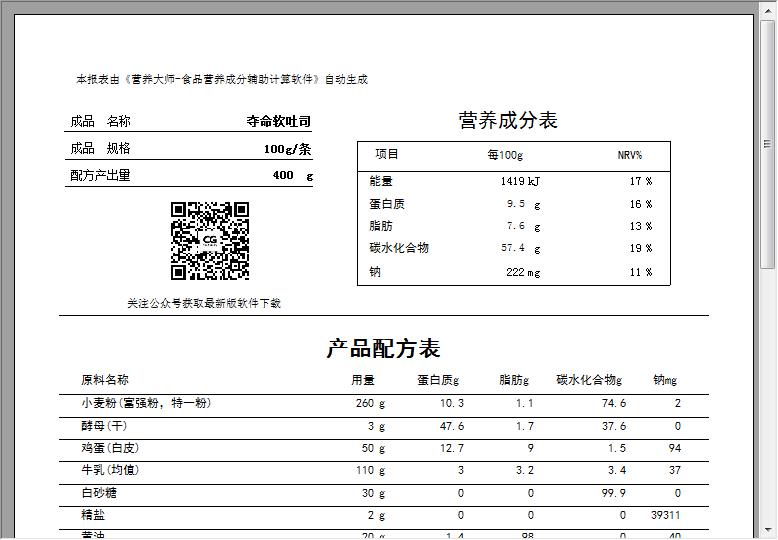Screen dimensions: 778x540
Task: Click milk fat value 3.2
Action: [x=524, y=471]
